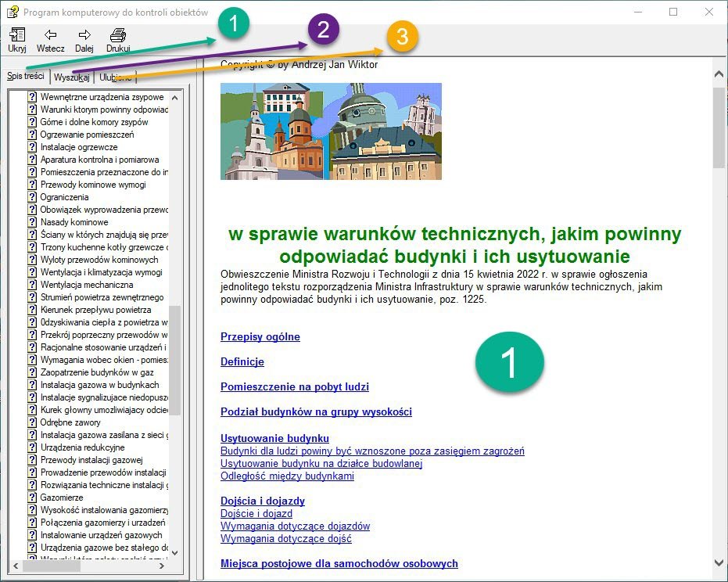Select Instalacja gazowa w budynkach topic

click(x=99, y=385)
